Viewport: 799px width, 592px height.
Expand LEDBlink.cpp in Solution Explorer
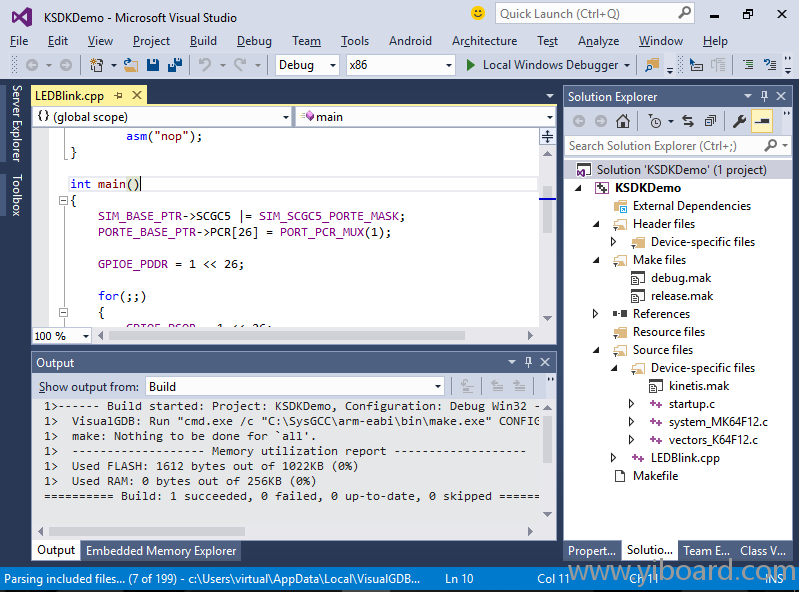(x=614, y=458)
